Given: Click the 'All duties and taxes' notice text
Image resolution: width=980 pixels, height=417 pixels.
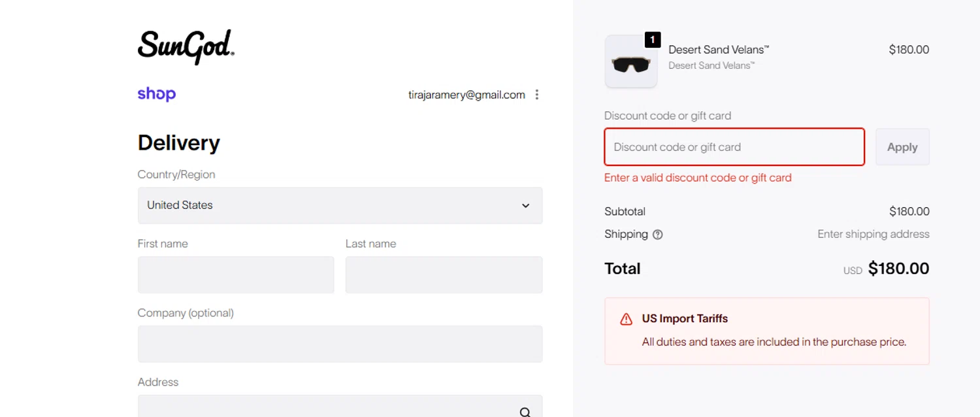Looking at the screenshot, I should [x=774, y=342].
